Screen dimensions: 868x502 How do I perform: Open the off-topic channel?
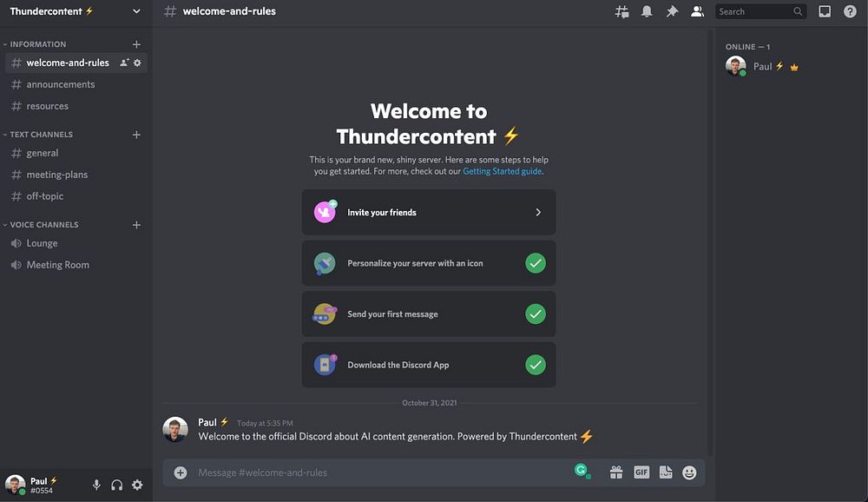click(x=76, y=196)
